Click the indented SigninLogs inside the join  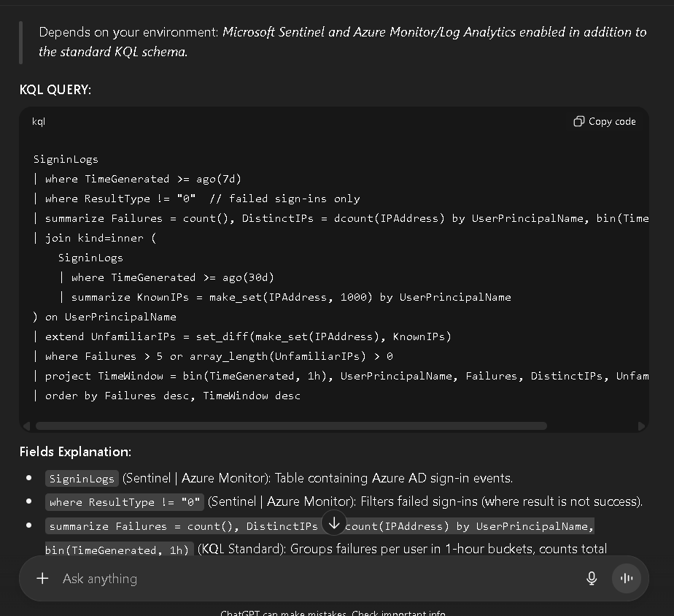(90, 258)
